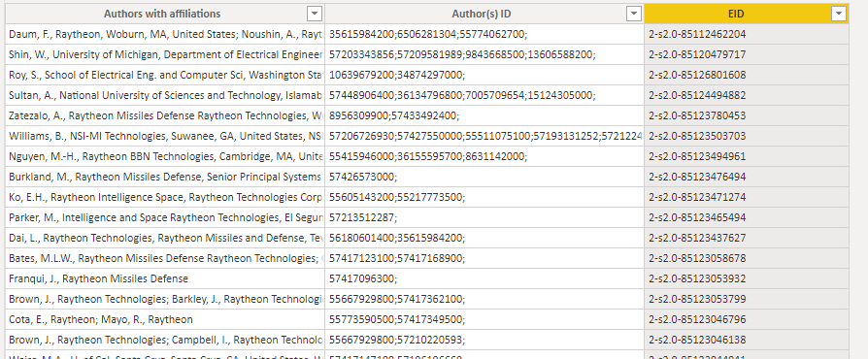Click the EID cell 2-s2.0-85123494961
868x359 pixels.
tap(747, 156)
